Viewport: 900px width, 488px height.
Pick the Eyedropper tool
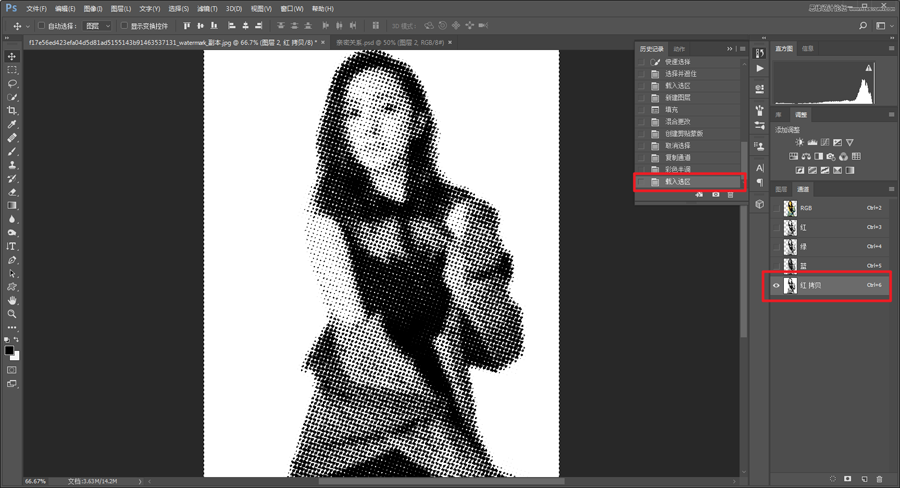[12, 125]
